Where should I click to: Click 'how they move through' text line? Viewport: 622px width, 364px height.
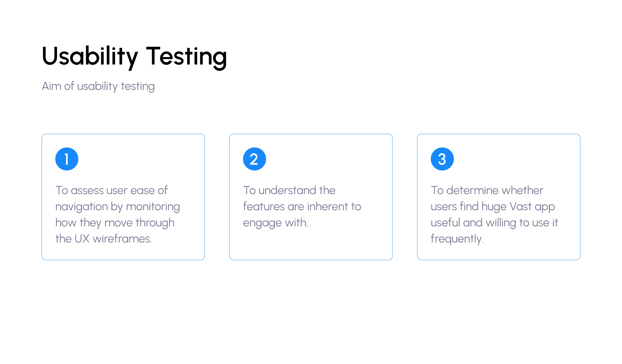point(115,223)
